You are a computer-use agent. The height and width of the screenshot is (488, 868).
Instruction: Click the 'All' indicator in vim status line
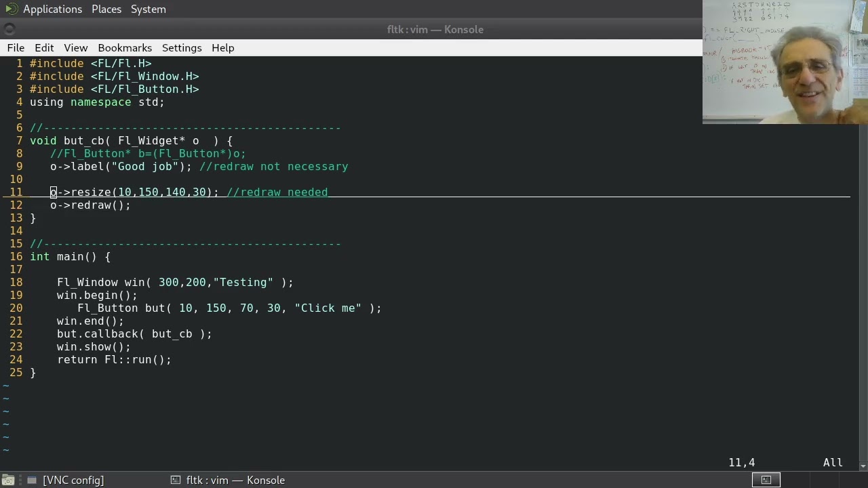833,462
